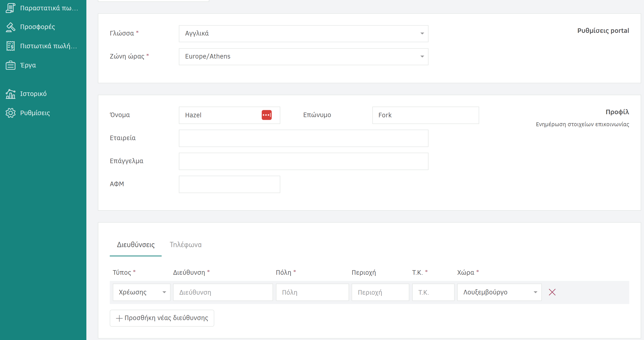Click the Ρυθμίσεις portal heading

[x=603, y=30]
